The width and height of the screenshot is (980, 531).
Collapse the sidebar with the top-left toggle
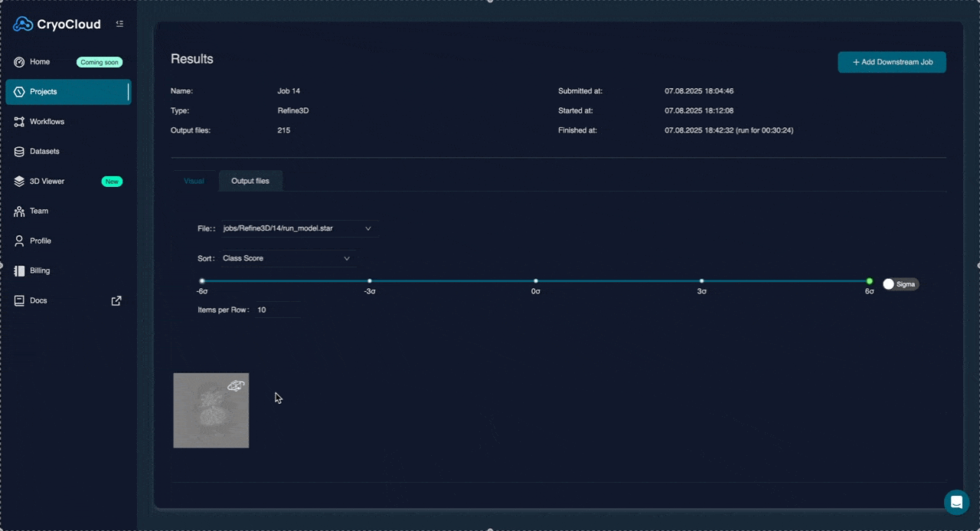119,24
